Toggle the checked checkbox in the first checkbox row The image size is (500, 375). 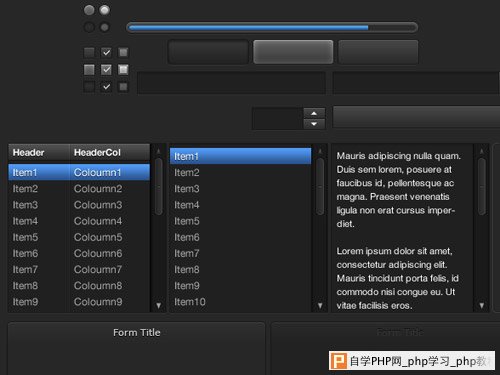click(x=106, y=52)
